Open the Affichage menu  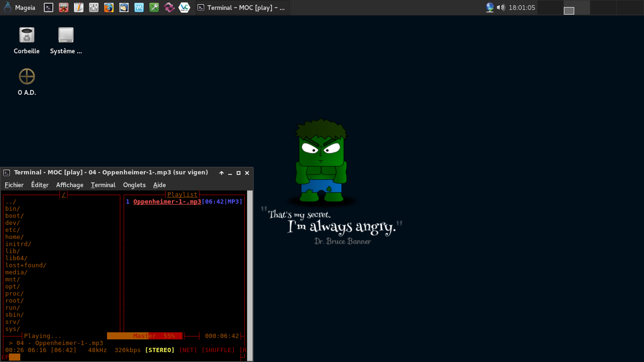(70, 185)
